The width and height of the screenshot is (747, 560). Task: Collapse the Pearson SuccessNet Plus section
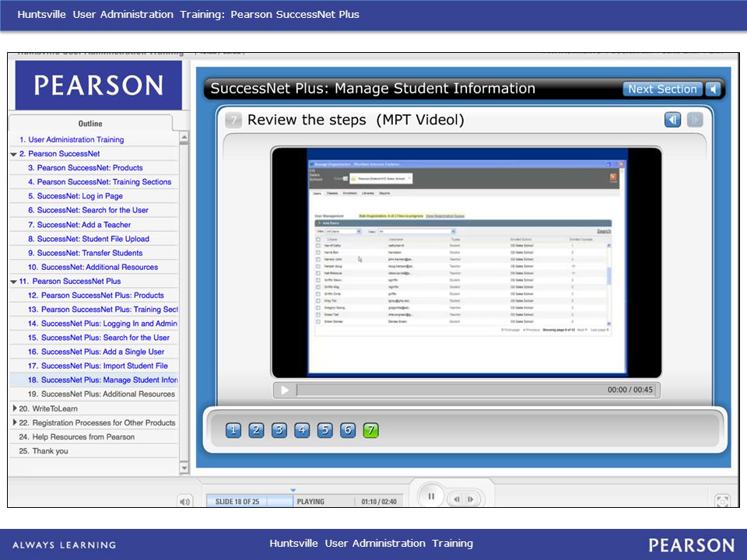(14, 282)
